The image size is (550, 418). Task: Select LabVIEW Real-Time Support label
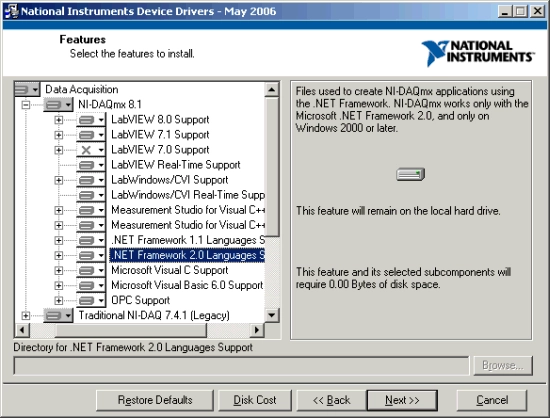pos(176,165)
